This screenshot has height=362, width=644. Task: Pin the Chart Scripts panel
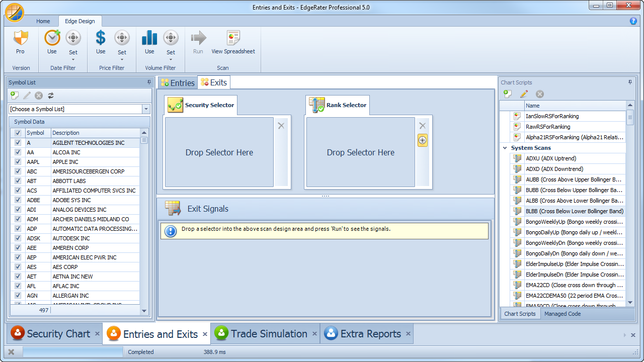630,82
